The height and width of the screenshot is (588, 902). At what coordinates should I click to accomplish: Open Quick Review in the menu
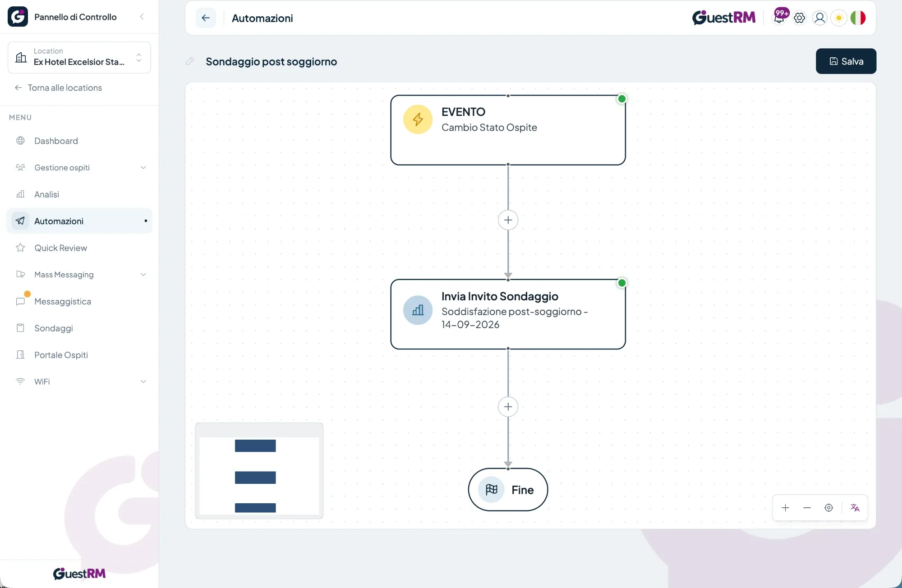tap(79, 248)
